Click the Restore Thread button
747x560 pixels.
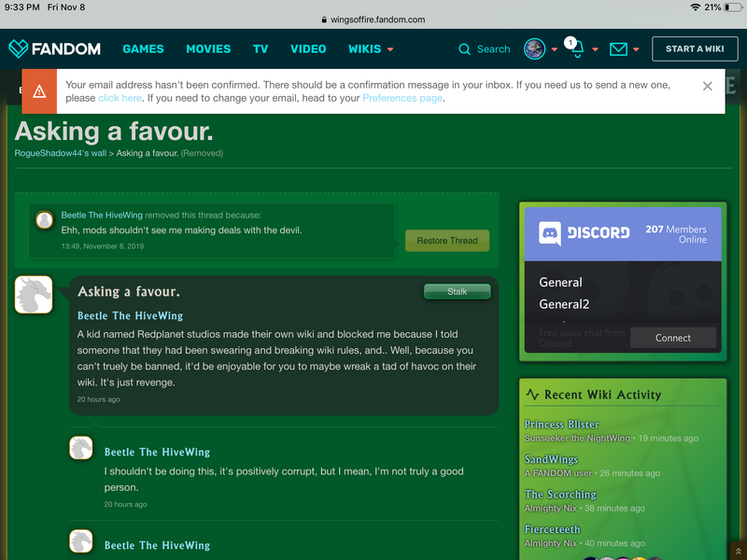(446, 241)
